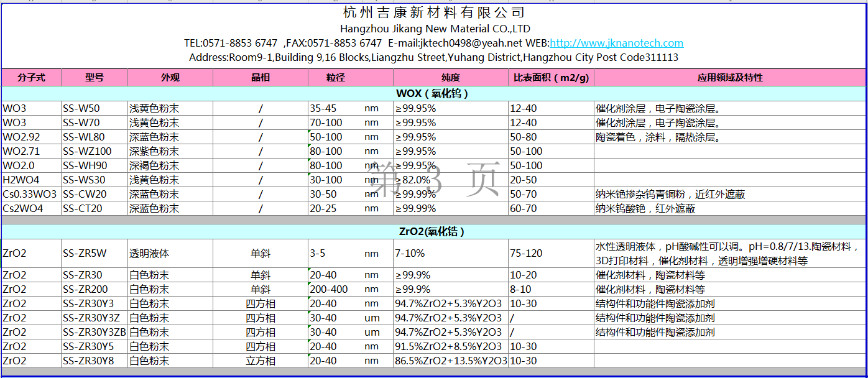Click the 75-120 surface area cell
The image size is (868, 378).
click(x=551, y=254)
